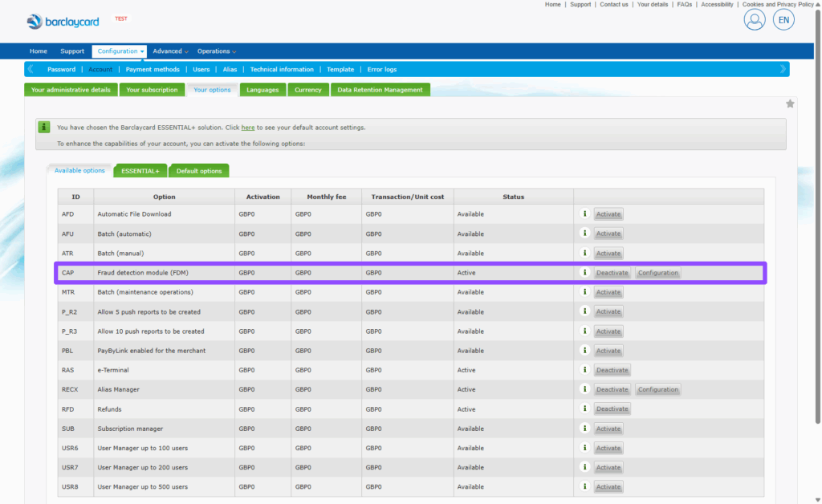Open Alias submenu item
Image resolution: width=822 pixels, height=504 pixels.
tap(230, 69)
